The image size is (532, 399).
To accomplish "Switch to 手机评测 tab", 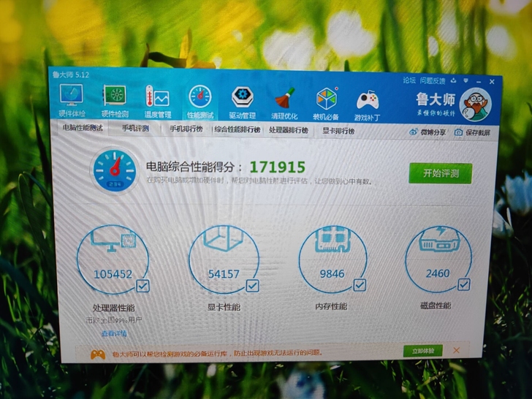I will coord(135,129).
